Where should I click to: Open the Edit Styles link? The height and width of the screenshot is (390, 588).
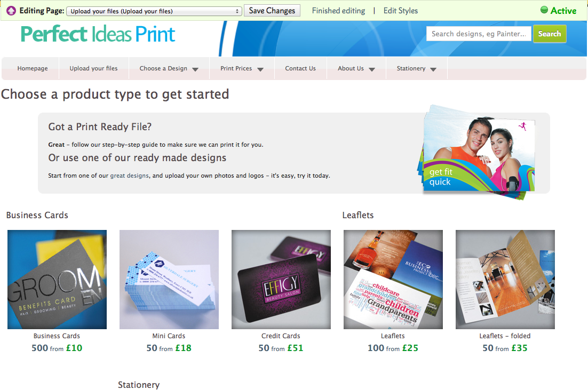coord(401,11)
